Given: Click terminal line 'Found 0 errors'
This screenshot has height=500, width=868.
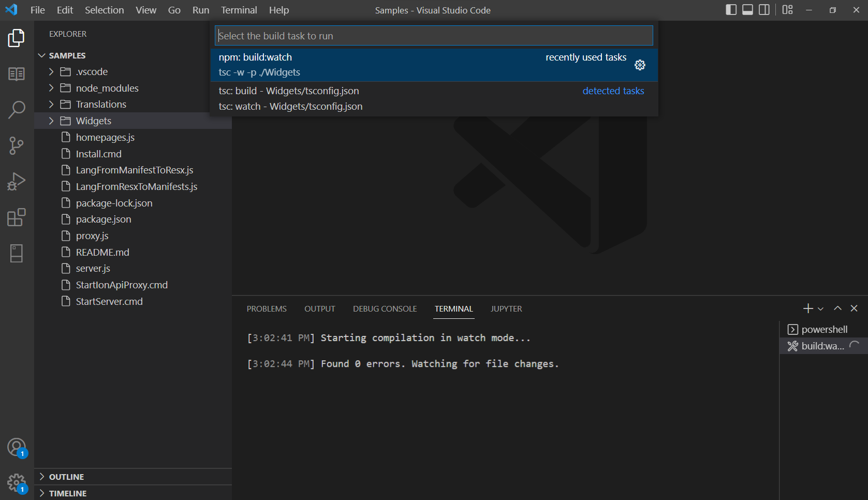Looking at the screenshot, I should click(x=403, y=364).
